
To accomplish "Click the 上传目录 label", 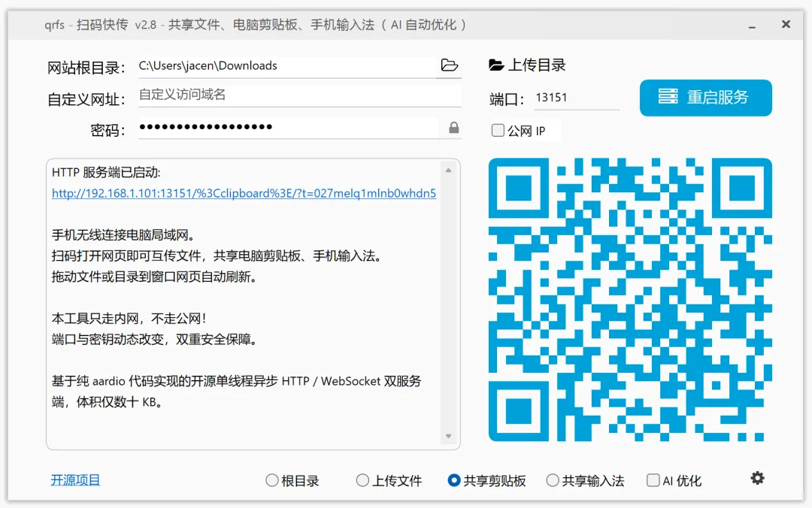I will [x=537, y=65].
